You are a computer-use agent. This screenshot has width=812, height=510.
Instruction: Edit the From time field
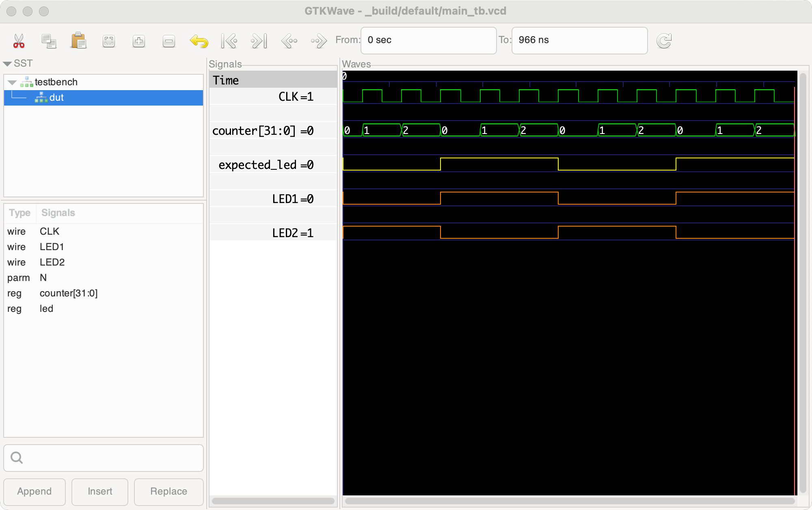point(428,40)
